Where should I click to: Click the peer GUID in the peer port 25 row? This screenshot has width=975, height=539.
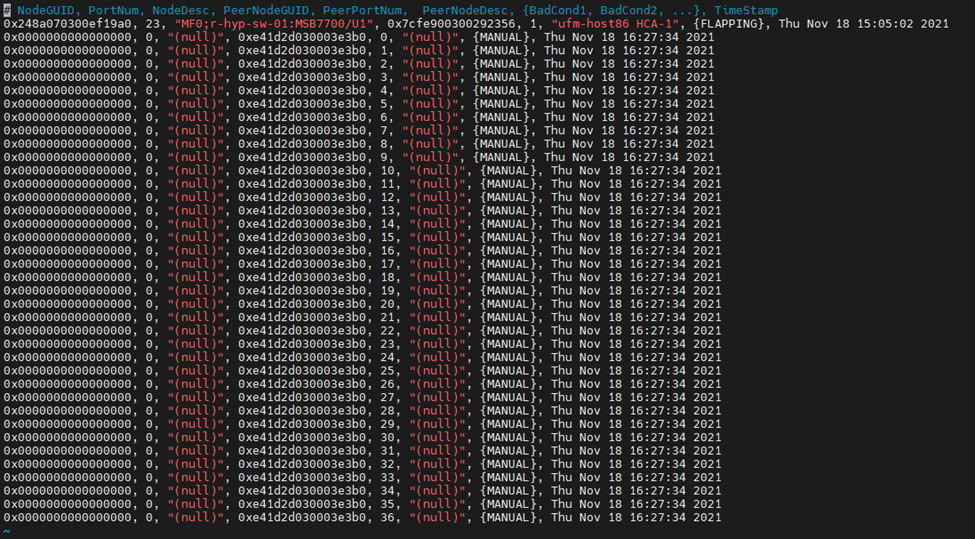click(x=304, y=371)
